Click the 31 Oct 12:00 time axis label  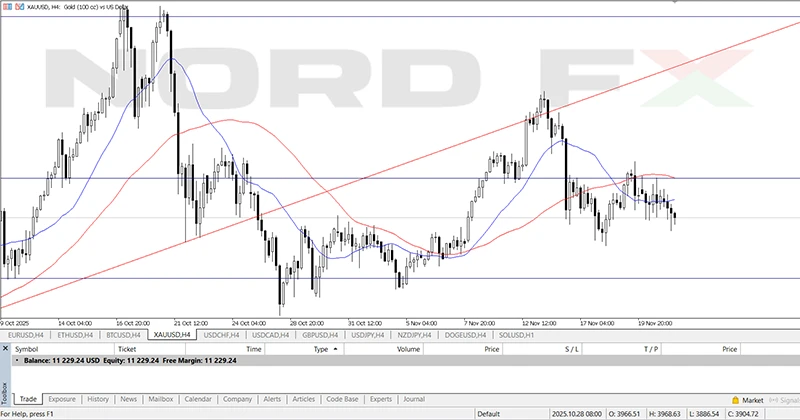point(365,323)
